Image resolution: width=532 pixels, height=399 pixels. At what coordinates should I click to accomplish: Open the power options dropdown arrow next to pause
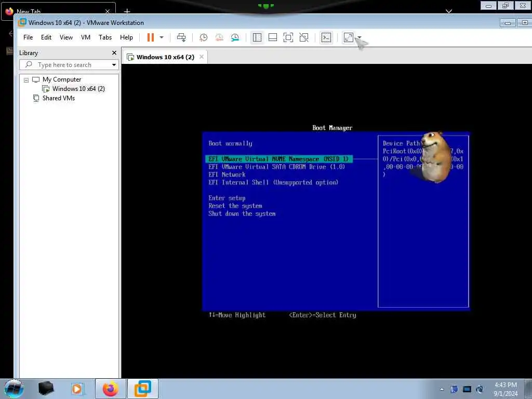[x=162, y=37]
